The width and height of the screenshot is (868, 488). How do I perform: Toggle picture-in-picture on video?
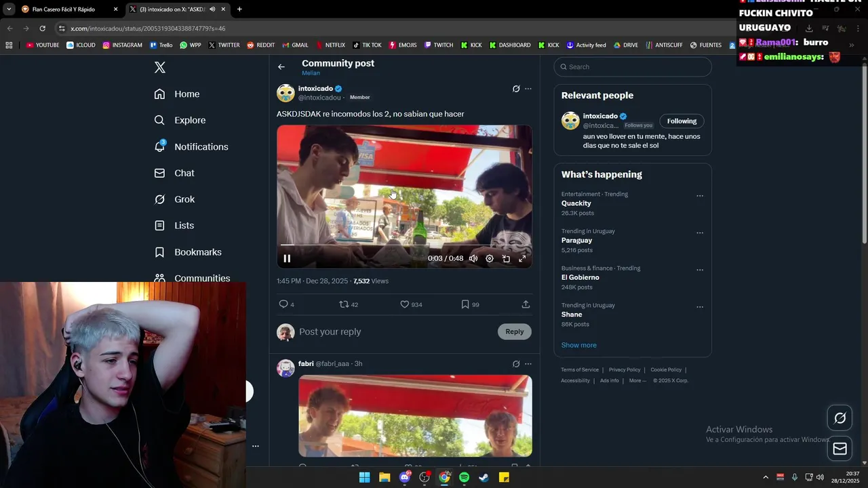[x=506, y=258]
